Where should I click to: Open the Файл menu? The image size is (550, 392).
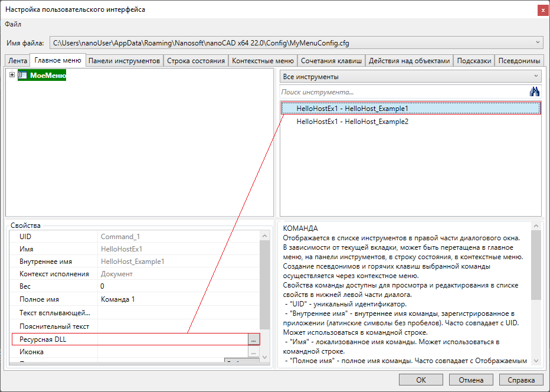click(13, 24)
